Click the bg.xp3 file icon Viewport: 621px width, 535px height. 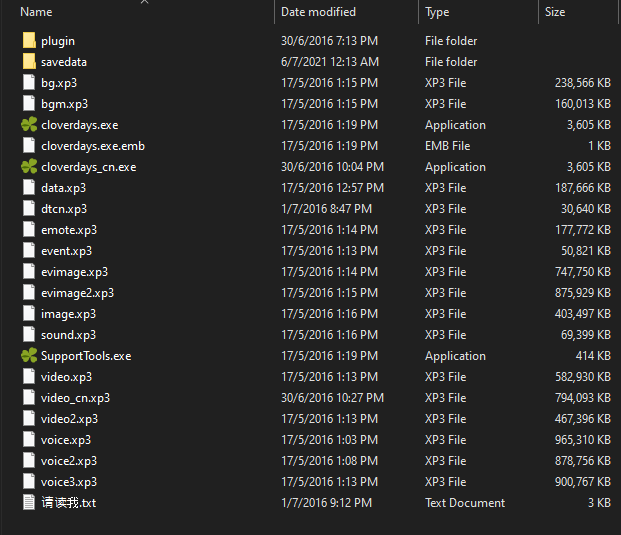coord(28,83)
